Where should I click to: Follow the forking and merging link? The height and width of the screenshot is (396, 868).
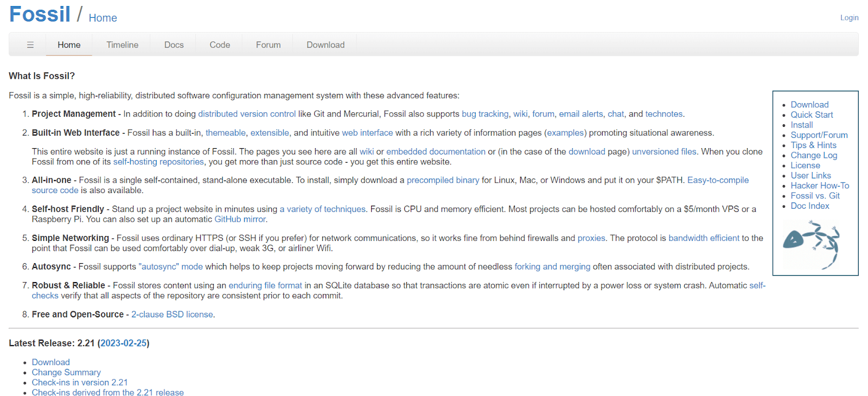(x=552, y=267)
